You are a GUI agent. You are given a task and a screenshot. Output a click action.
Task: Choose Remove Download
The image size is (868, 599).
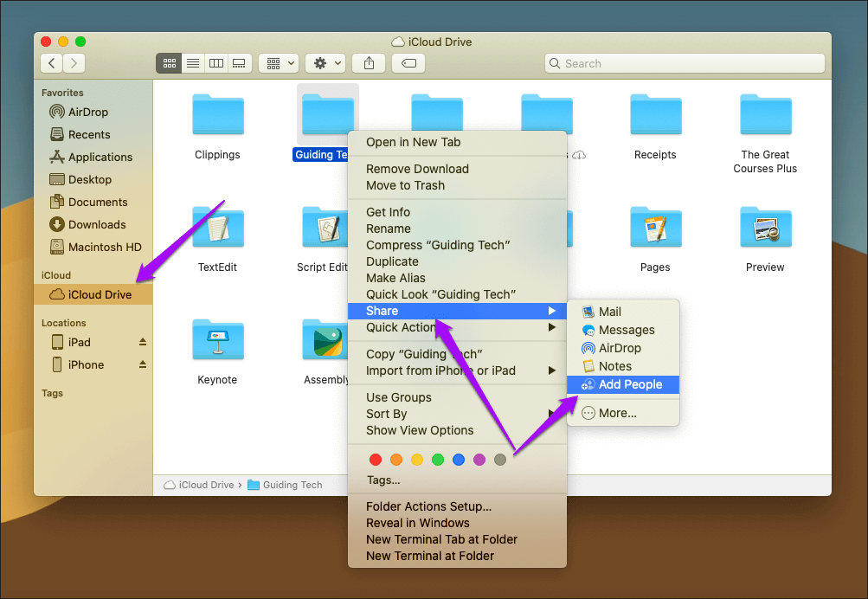pyautogui.click(x=457, y=169)
